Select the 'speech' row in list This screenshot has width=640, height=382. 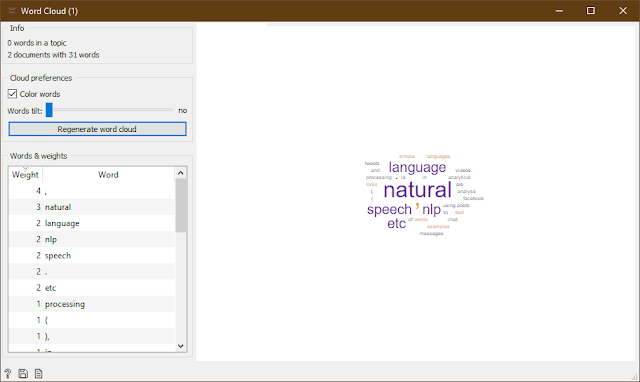(x=92, y=255)
